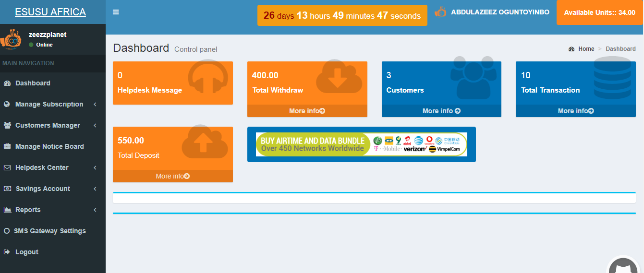This screenshot has width=644, height=273.
Task: Expand the Customers Manager chevron
Action: point(95,125)
